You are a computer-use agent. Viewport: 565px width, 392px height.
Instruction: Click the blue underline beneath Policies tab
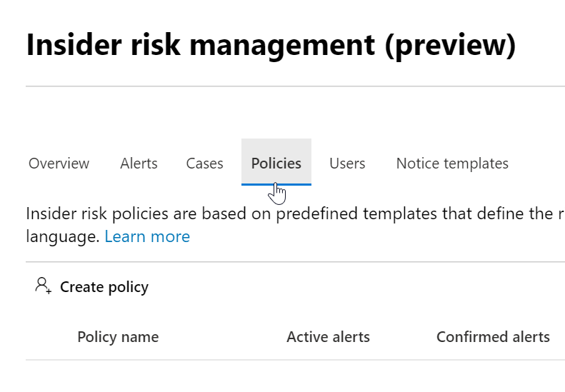point(276,184)
